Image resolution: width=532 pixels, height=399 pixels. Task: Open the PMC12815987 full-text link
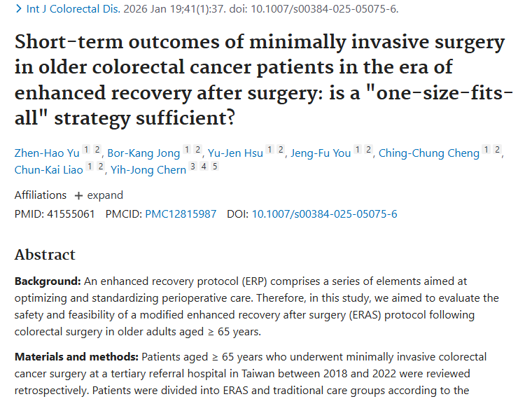tap(181, 213)
